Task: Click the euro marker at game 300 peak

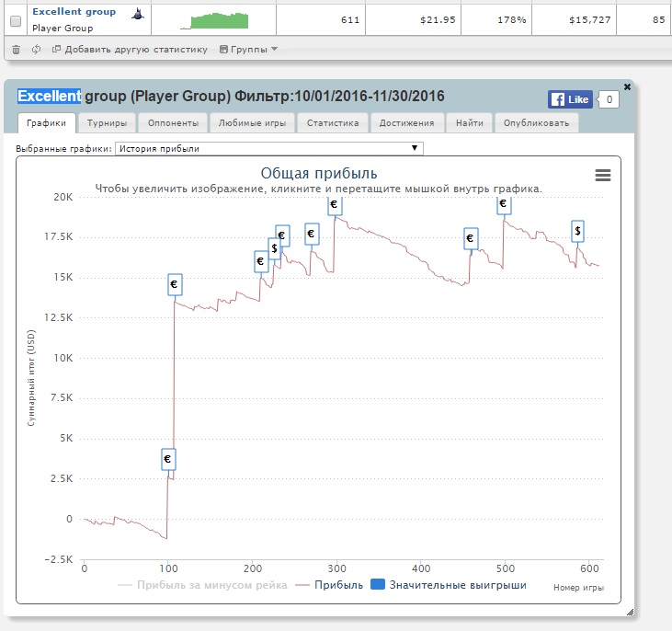Action: click(x=335, y=205)
